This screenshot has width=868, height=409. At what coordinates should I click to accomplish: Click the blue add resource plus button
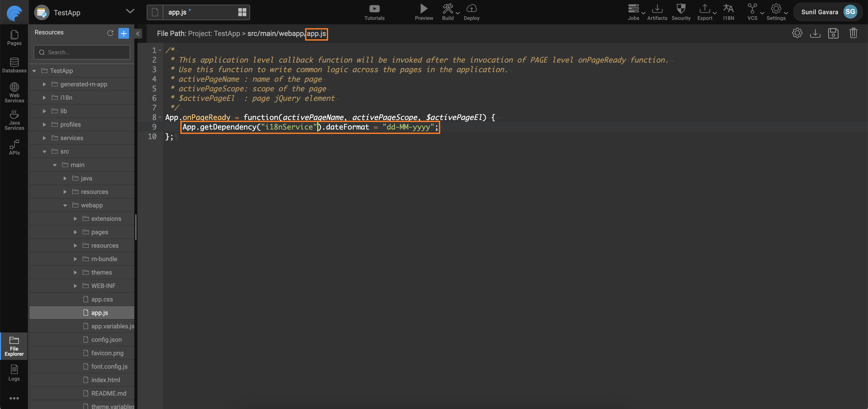(x=124, y=33)
